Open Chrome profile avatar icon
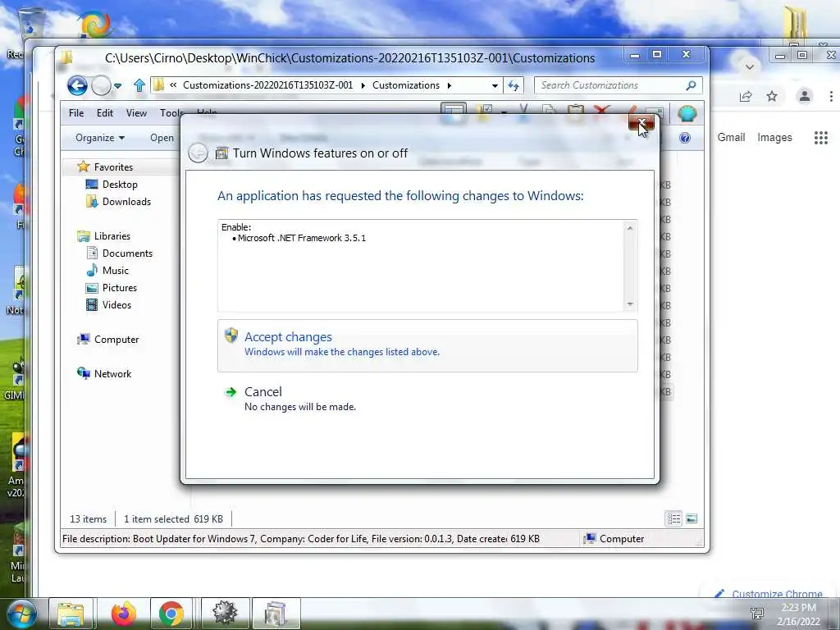 click(x=805, y=97)
